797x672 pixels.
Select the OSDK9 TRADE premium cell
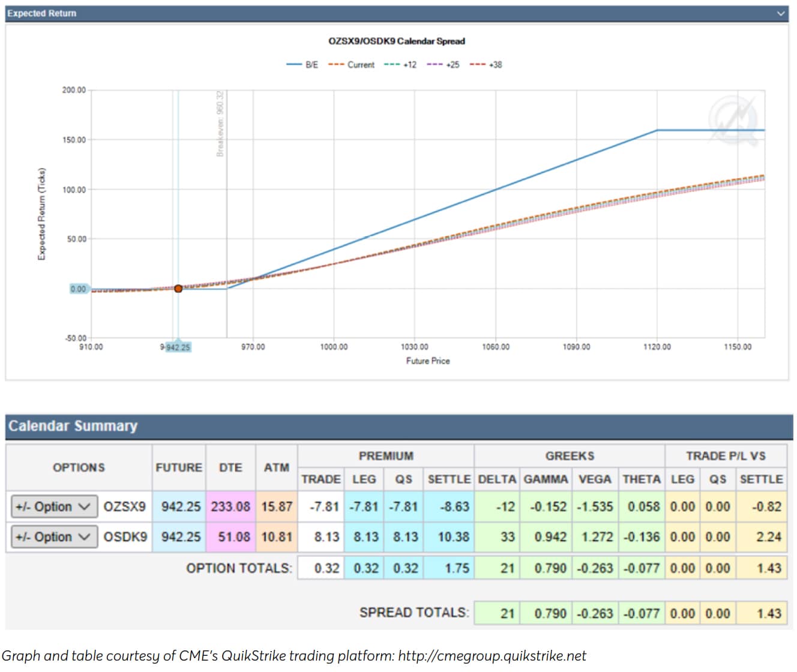tap(321, 537)
